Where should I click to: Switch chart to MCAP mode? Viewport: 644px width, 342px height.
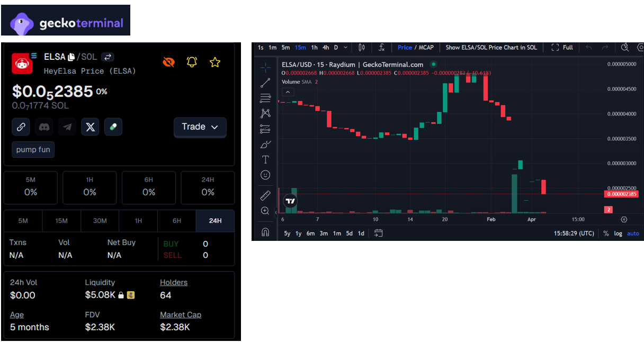[x=425, y=47]
